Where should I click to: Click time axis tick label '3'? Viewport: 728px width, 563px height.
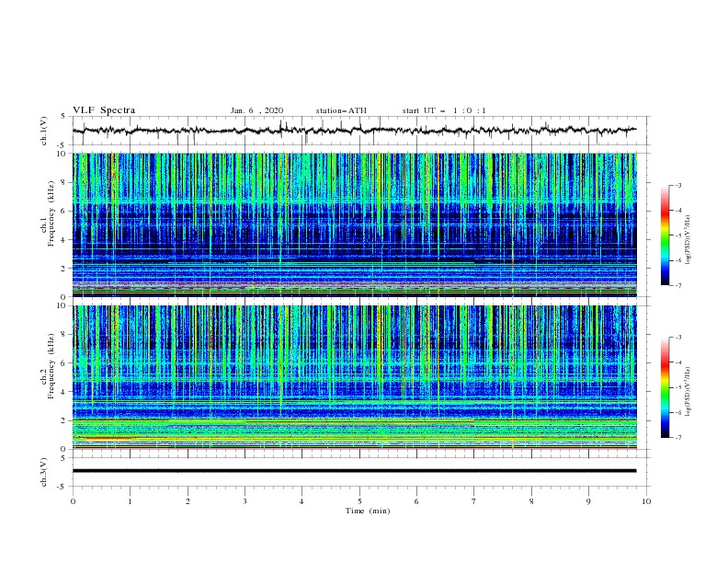coord(245,501)
